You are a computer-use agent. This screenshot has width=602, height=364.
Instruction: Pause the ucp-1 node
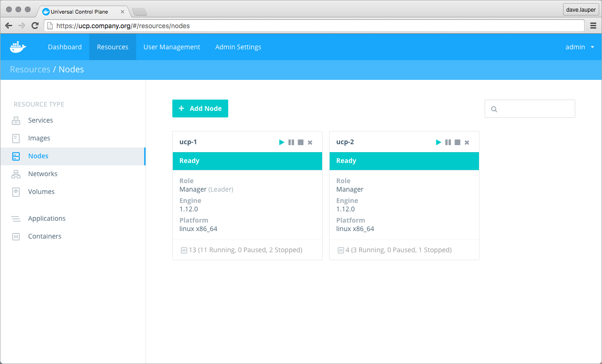pyautogui.click(x=291, y=142)
